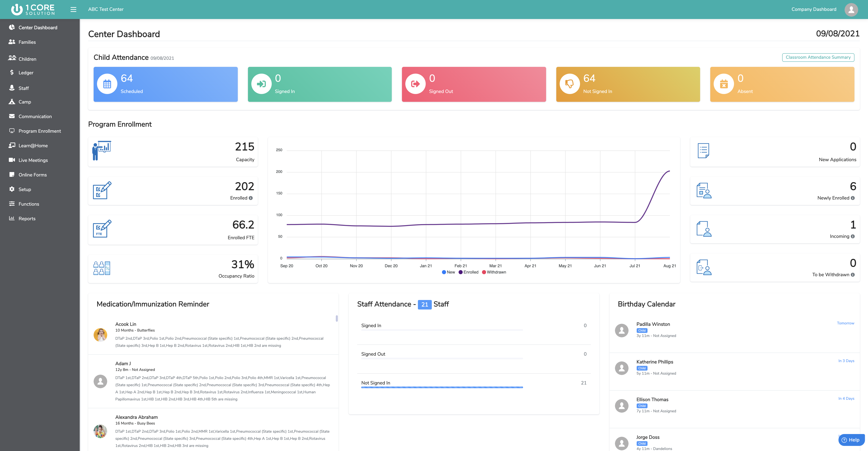
Task: Click the 1 Incoming value
Action: pyautogui.click(x=853, y=224)
